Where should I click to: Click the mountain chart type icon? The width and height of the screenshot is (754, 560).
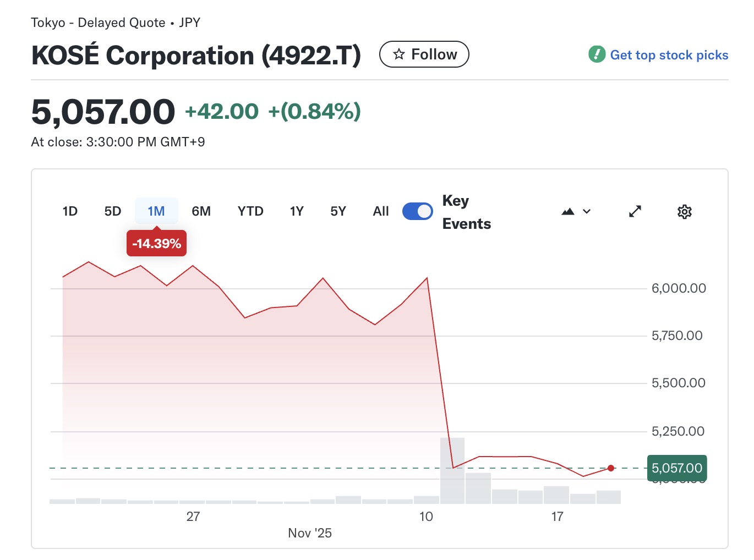[568, 212]
